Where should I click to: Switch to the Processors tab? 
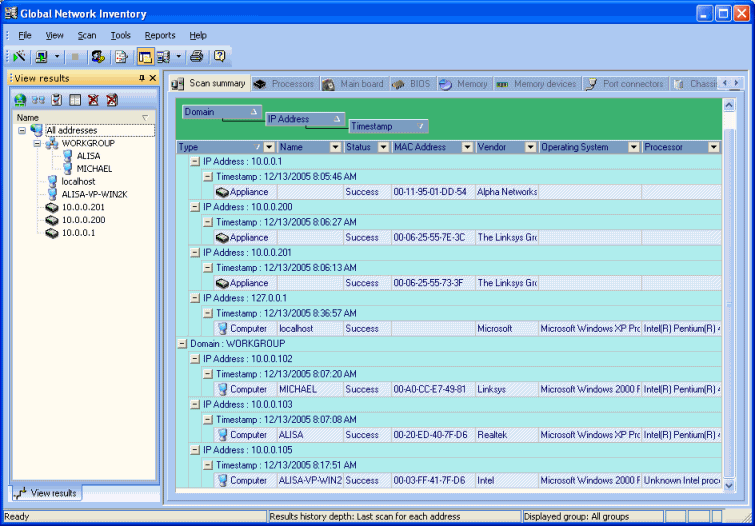click(285, 84)
